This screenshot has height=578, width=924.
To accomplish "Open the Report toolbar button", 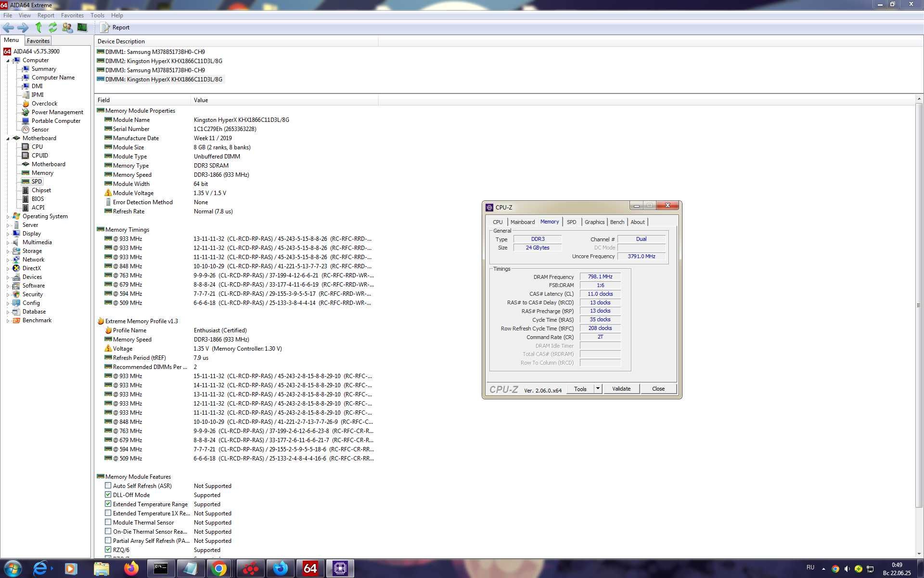I will [115, 27].
